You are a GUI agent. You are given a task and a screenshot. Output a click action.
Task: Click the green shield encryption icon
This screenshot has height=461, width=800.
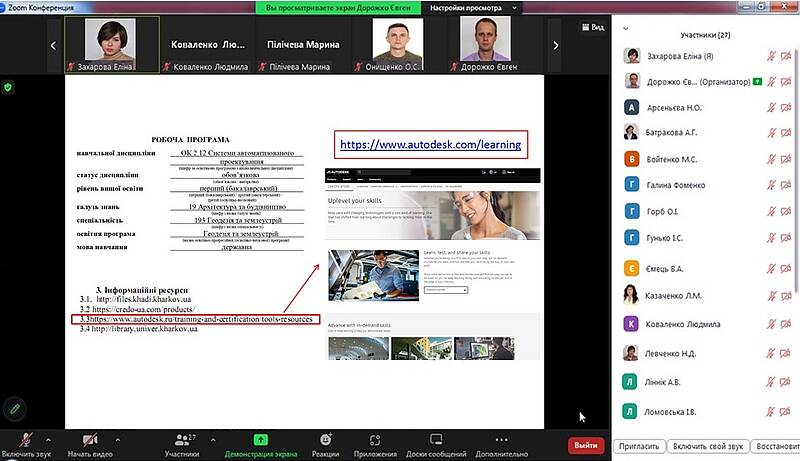click(x=9, y=88)
